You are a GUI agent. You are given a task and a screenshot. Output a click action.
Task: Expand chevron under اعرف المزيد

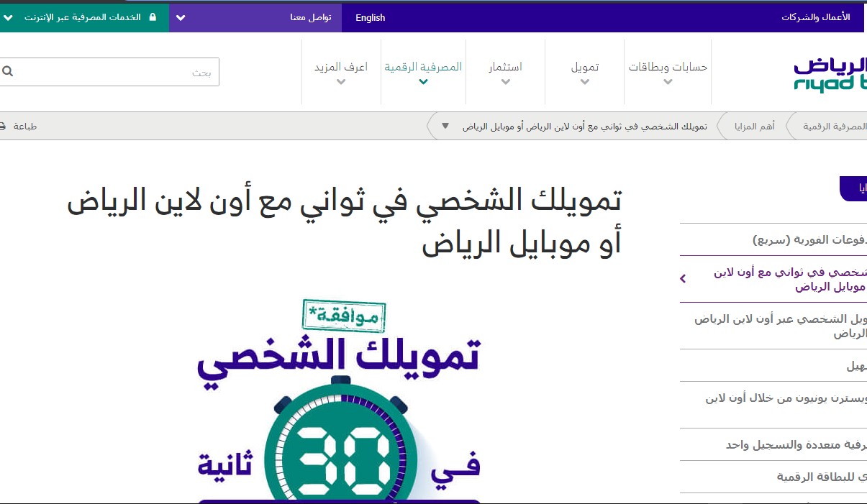pyautogui.click(x=341, y=82)
